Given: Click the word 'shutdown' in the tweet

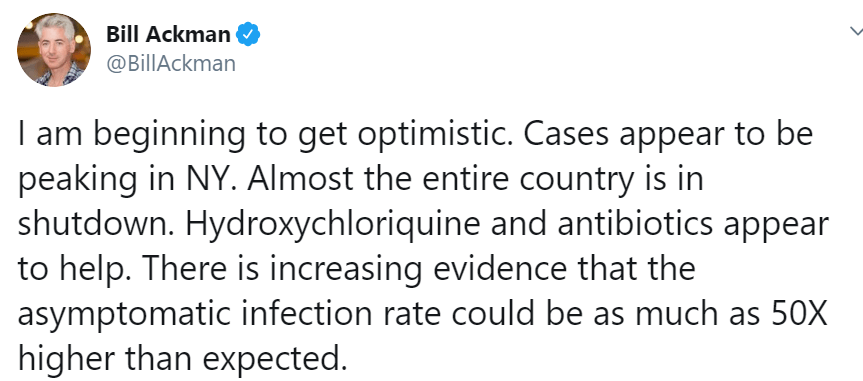Looking at the screenshot, I should (x=94, y=225).
